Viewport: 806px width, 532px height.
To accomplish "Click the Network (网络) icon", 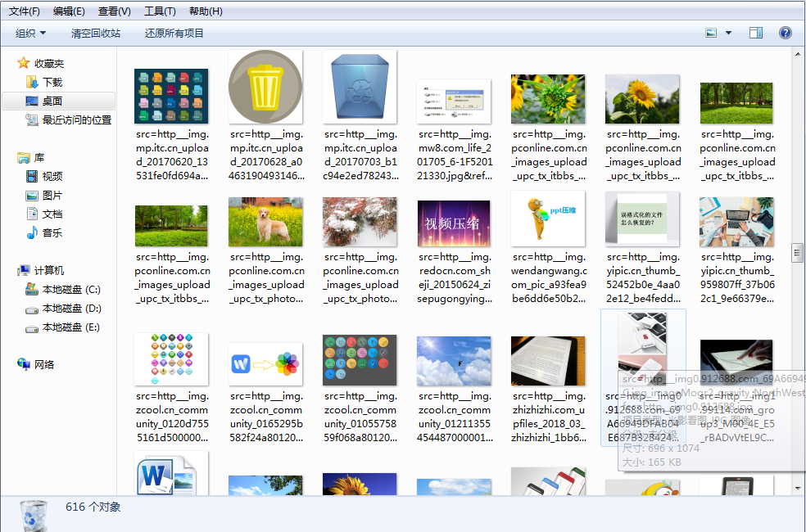I will tap(44, 364).
